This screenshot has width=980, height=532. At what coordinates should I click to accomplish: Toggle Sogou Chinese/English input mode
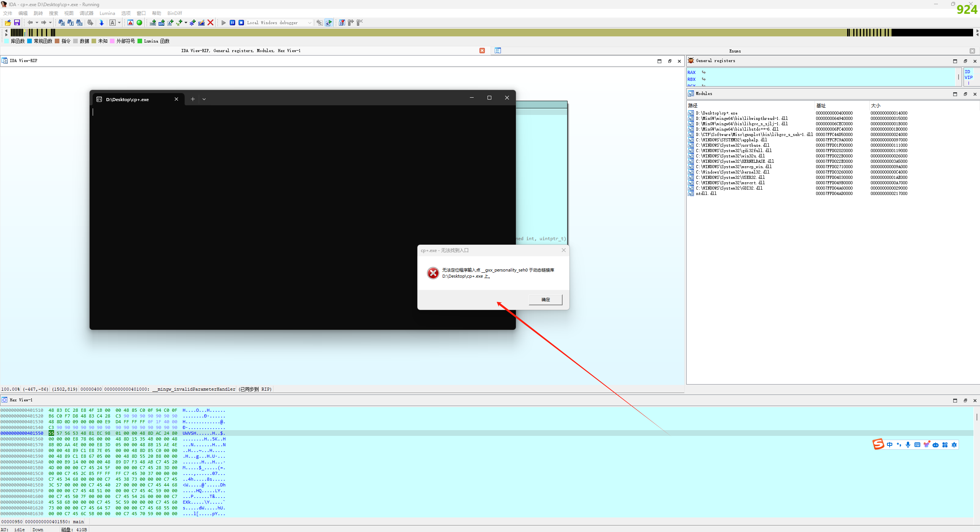click(890, 445)
